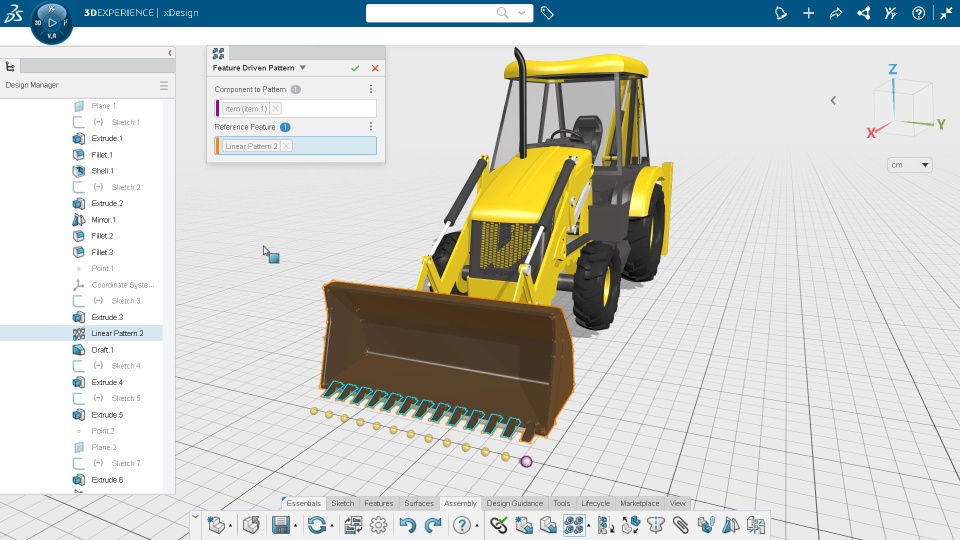Switch to the Lifecycle tab

(595, 503)
